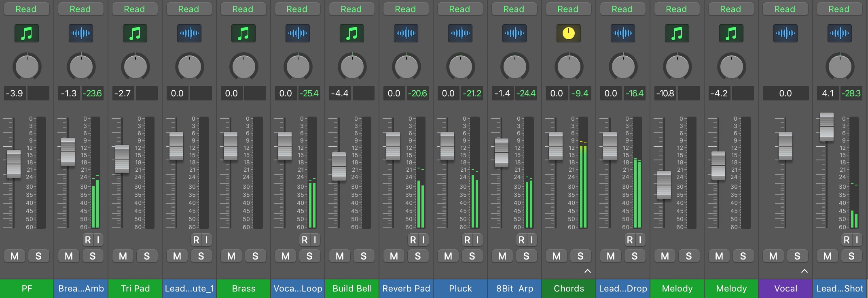Select the Reverb Pad channel name label
The height and width of the screenshot is (298, 868).
(406, 289)
